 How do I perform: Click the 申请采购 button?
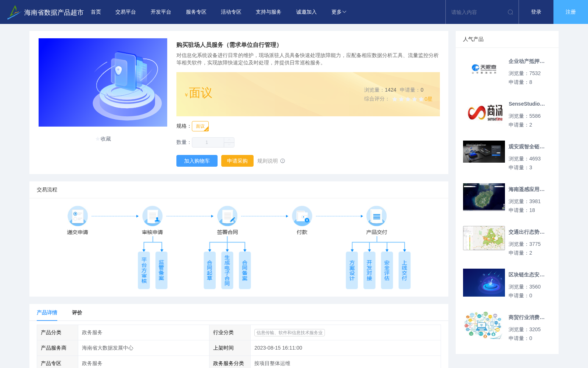[237, 161]
